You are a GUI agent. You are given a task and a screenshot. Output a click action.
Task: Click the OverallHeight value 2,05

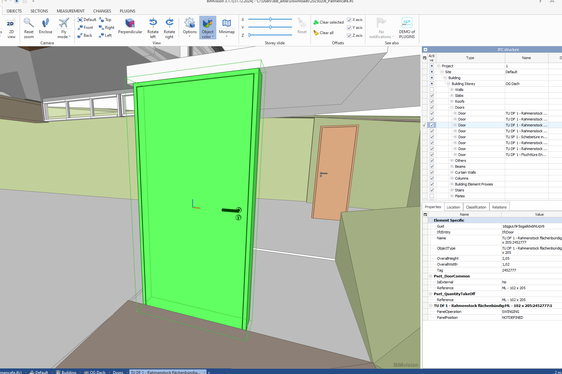click(x=506, y=259)
